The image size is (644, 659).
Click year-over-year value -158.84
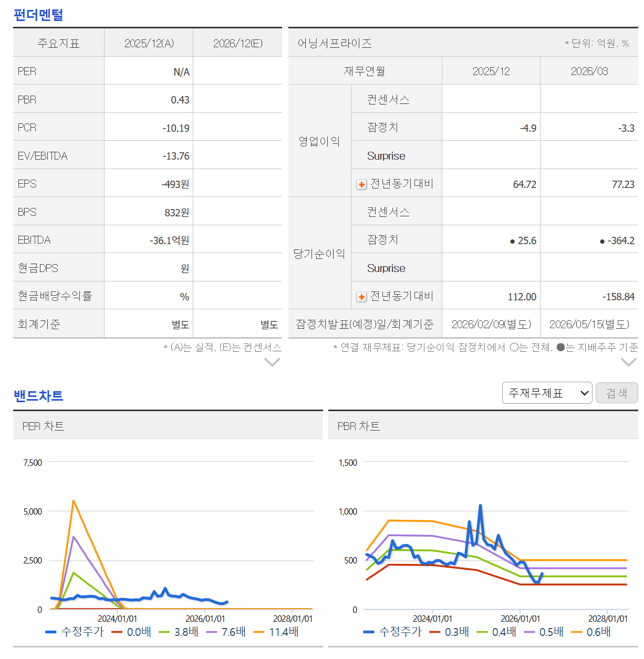[x=618, y=297]
